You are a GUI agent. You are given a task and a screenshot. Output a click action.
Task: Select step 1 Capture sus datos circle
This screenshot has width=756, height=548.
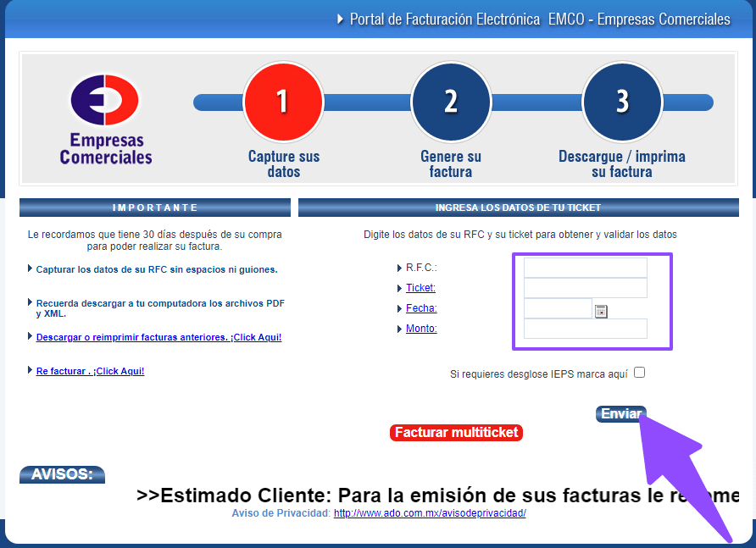pos(283,102)
